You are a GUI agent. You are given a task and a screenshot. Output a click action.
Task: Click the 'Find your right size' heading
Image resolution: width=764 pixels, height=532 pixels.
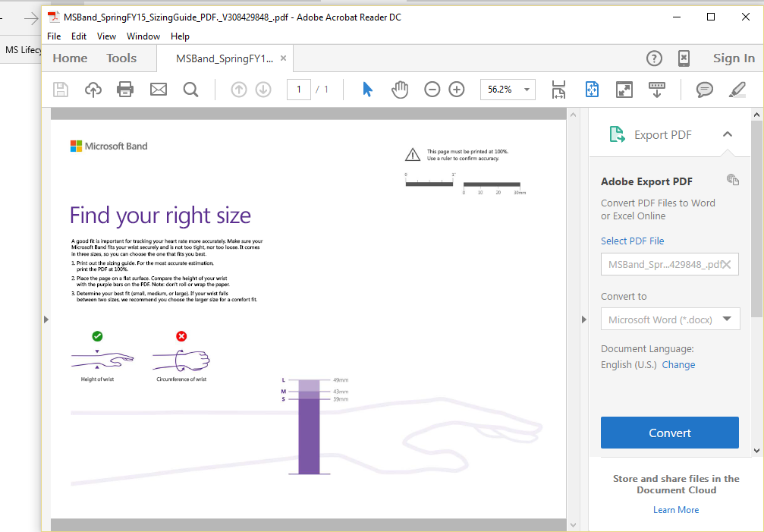(x=160, y=216)
